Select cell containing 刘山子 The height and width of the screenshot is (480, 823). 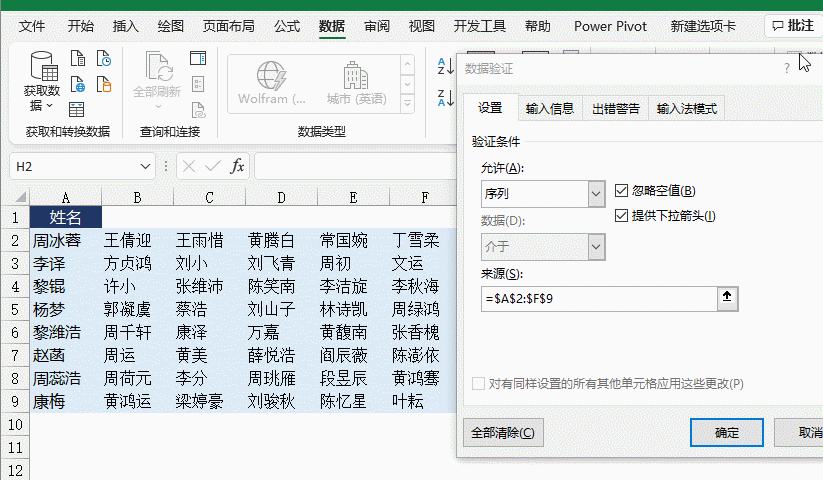pos(281,310)
